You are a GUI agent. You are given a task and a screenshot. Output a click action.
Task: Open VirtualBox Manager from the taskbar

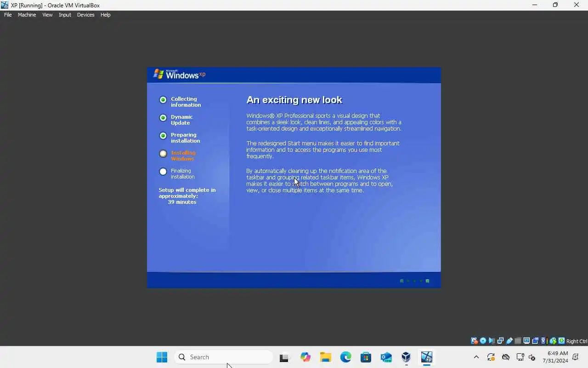click(x=406, y=357)
